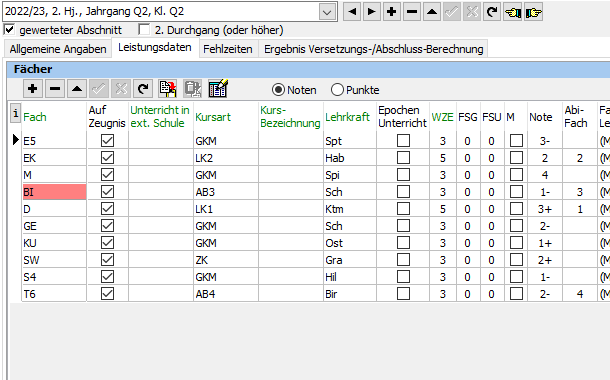Screen dimensions: 610x380
Task: Click the hand pointing left icon
Action: 512,12
